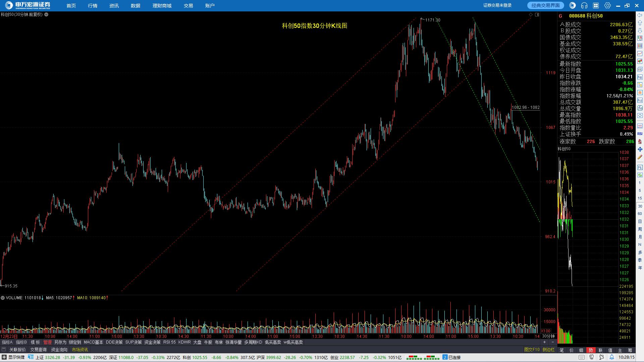Select the 市场资讯 bottom tab
The height and width of the screenshot is (362, 644).
(x=80, y=350)
